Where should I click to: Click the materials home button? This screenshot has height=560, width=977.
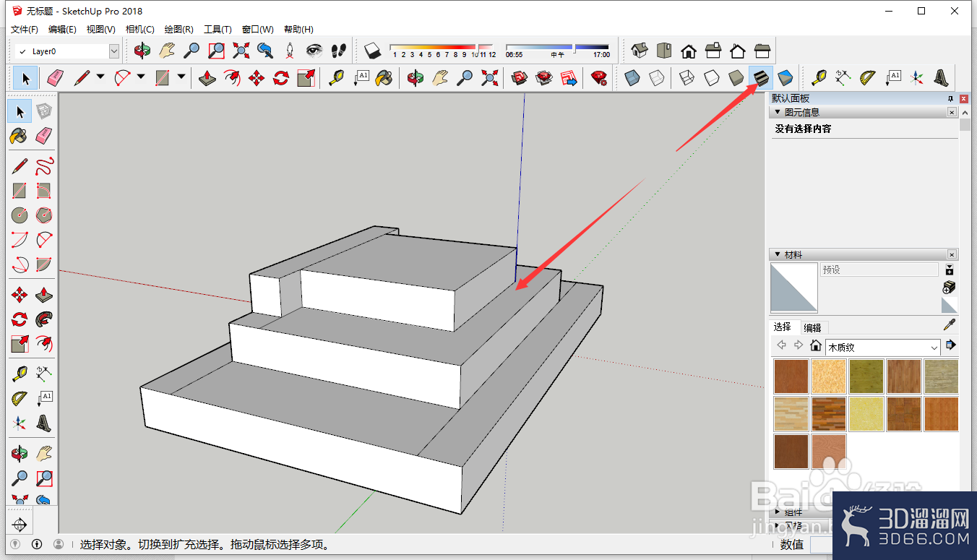click(x=816, y=345)
